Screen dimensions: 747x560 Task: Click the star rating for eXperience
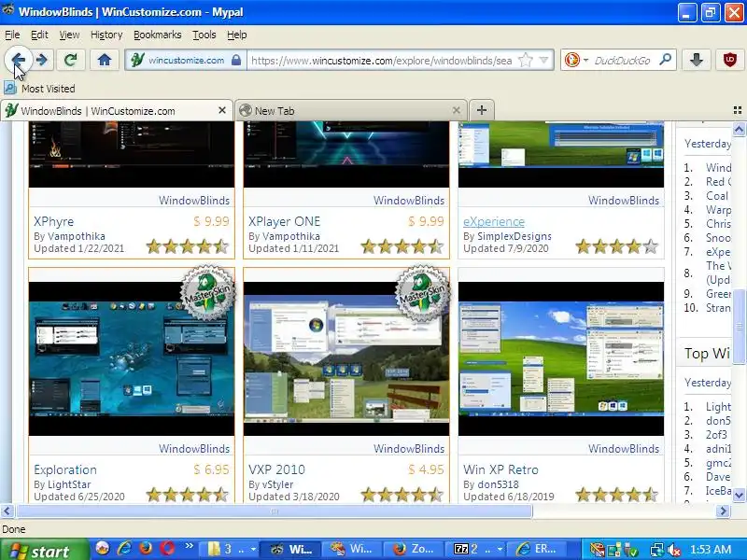617,246
